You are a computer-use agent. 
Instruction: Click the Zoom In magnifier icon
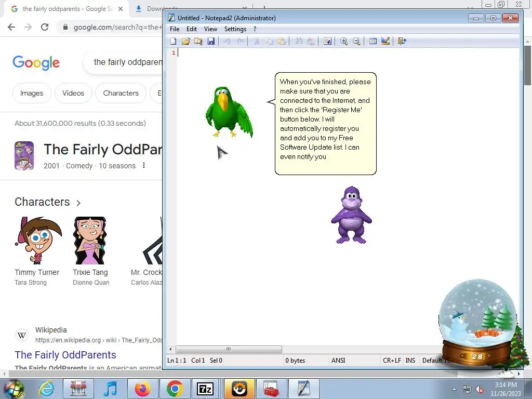[x=344, y=42]
